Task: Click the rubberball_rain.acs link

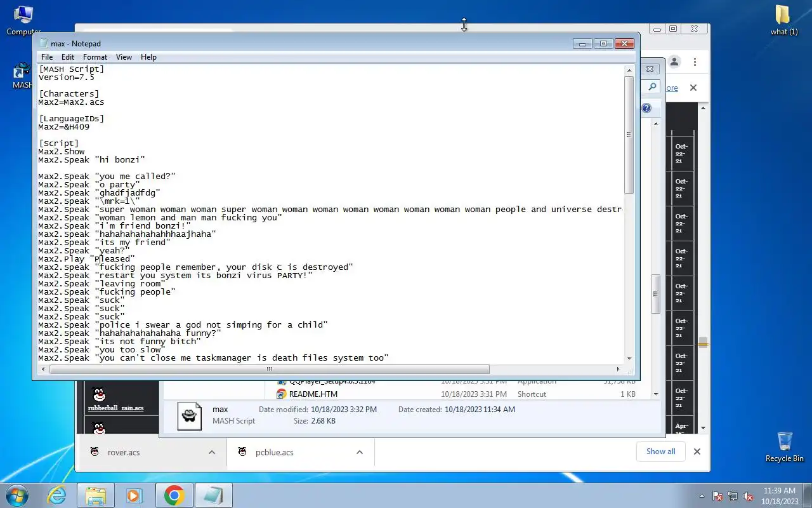Action: click(115, 408)
